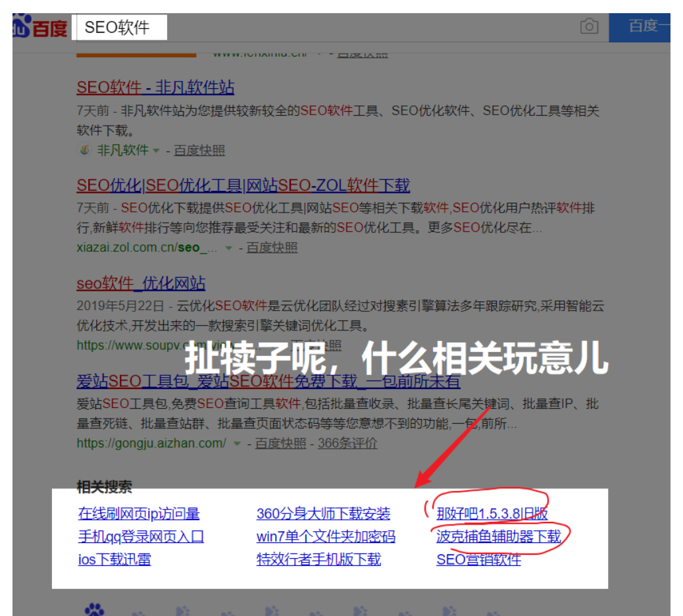Viewport: 683px width, 616px height.
Task: Select related search win7单个文件夹加密码
Action: click(x=326, y=536)
